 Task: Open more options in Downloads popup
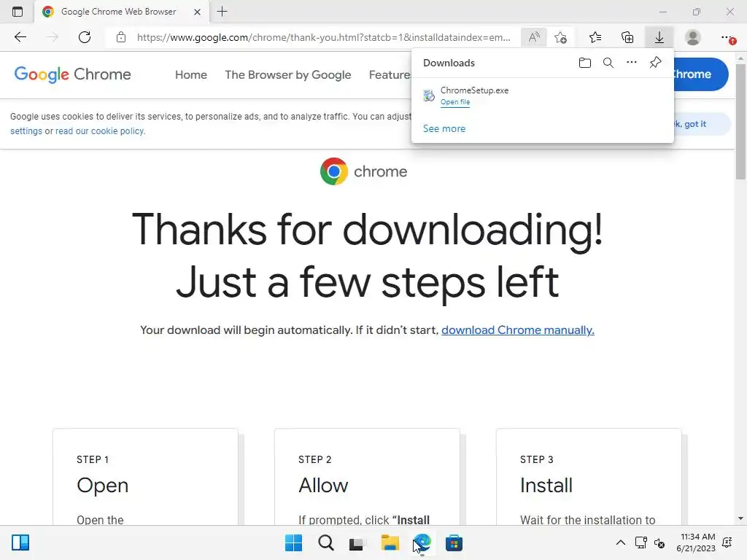(632, 63)
